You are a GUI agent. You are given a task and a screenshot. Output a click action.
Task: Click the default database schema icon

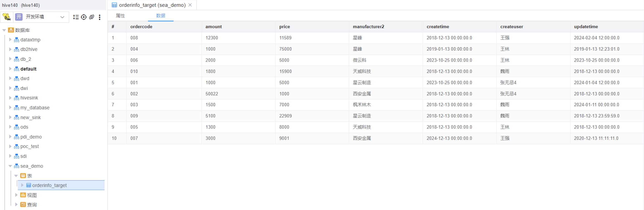tap(17, 69)
